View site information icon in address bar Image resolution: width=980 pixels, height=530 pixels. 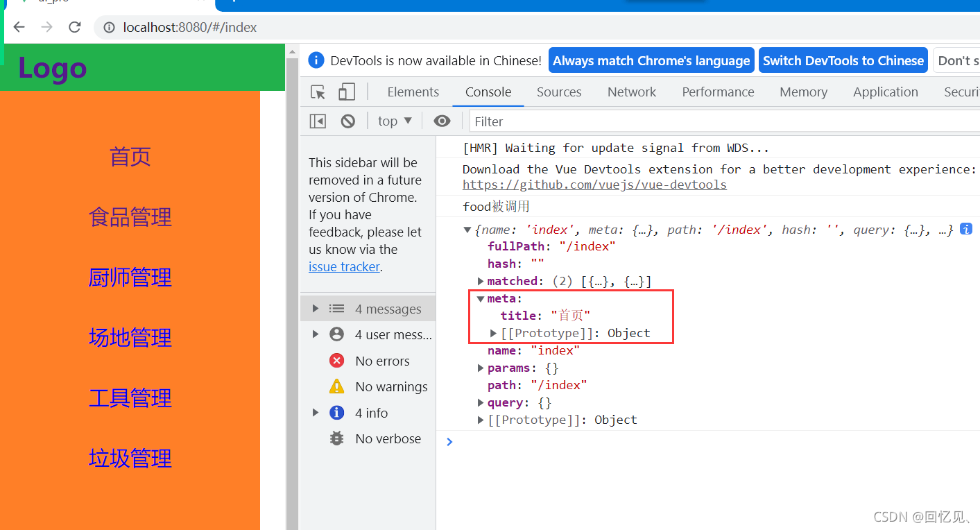(x=109, y=28)
